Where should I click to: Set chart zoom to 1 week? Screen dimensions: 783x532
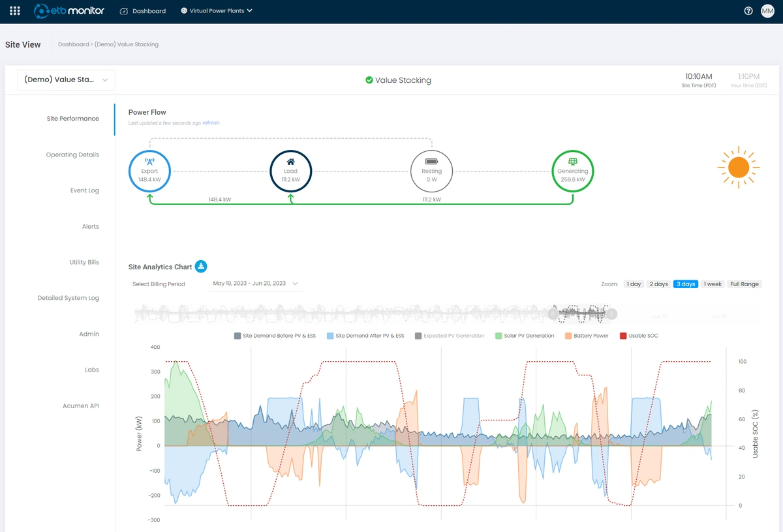click(713, 284)
